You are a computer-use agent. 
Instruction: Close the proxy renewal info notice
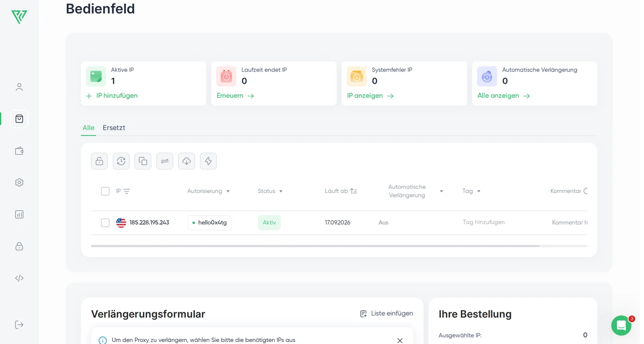point(400,340)
